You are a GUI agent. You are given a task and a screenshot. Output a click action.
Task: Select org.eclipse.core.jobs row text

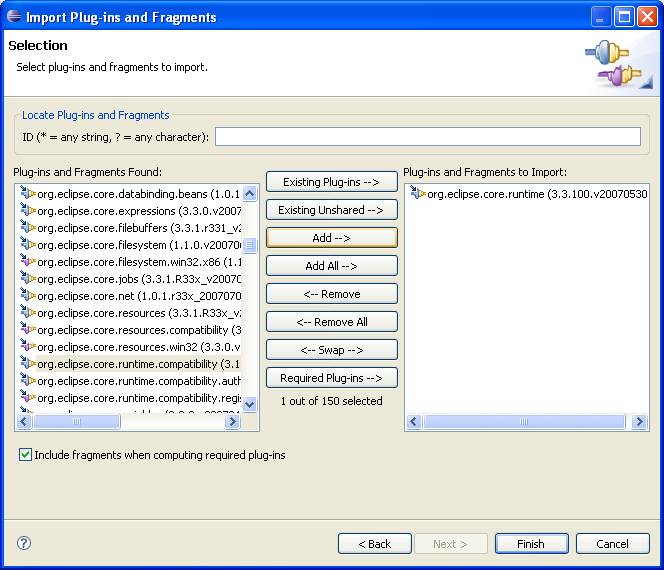[x=139, y=279]
